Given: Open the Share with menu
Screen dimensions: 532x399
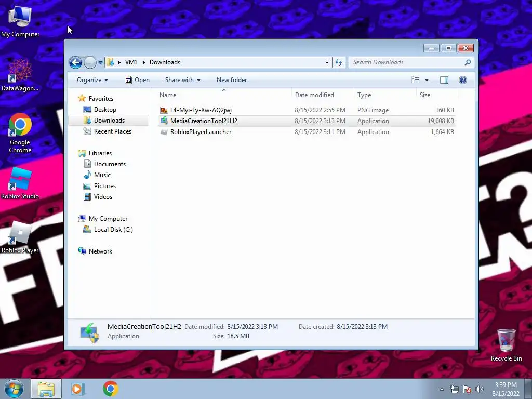Looking at the screenshot, I should pos(182,80).
